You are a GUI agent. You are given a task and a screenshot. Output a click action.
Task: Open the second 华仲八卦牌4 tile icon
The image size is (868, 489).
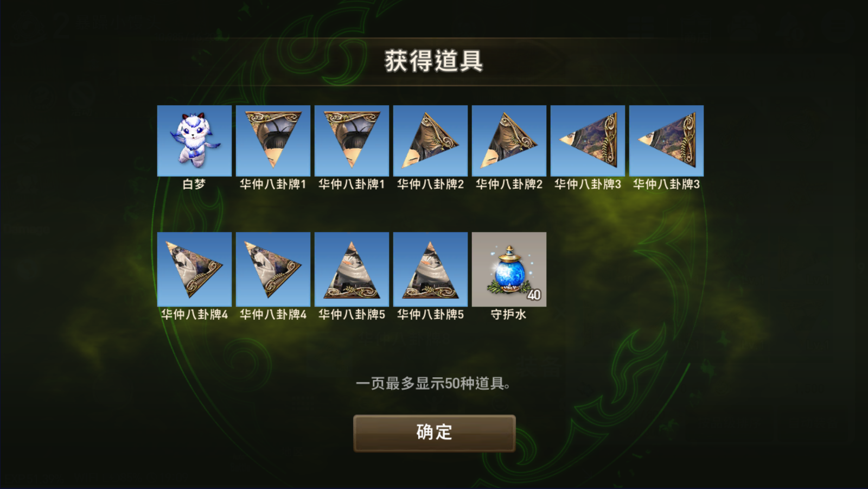[273, 269]
